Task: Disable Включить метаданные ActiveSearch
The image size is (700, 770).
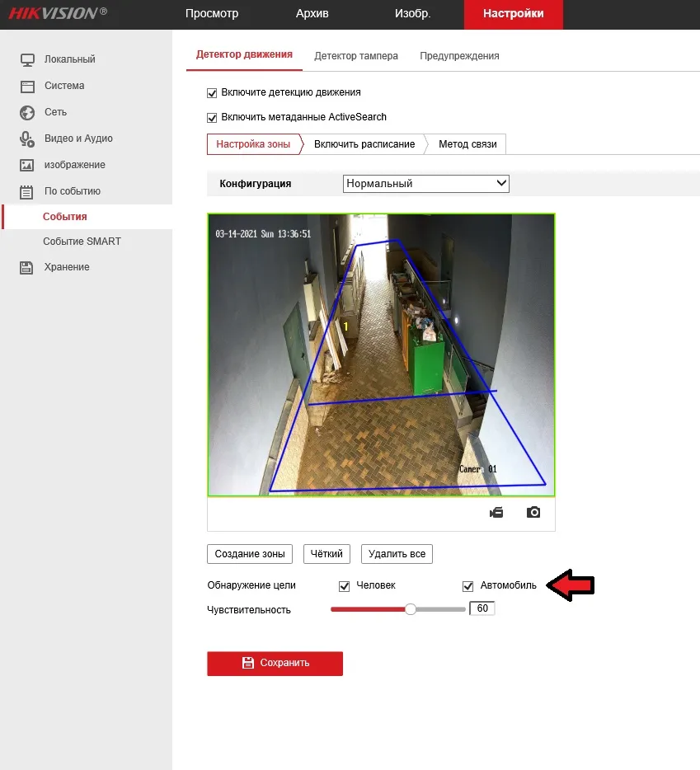Action: [x=212, y=117]
